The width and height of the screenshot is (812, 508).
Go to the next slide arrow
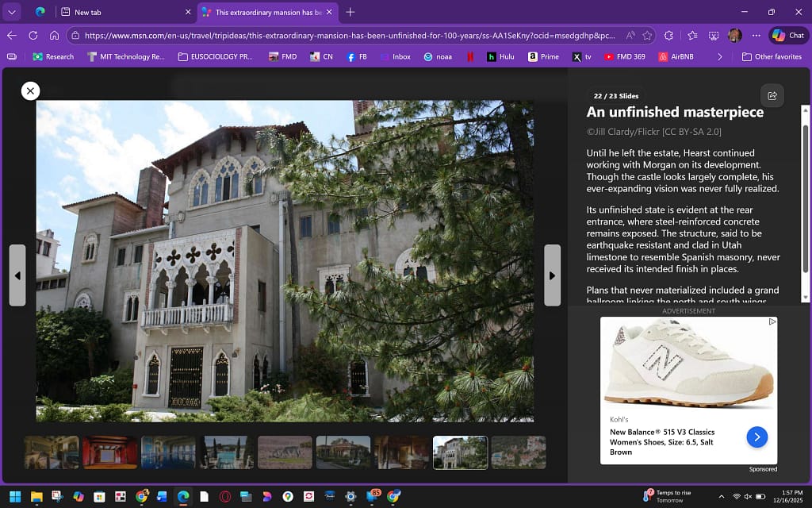[552, 275]
